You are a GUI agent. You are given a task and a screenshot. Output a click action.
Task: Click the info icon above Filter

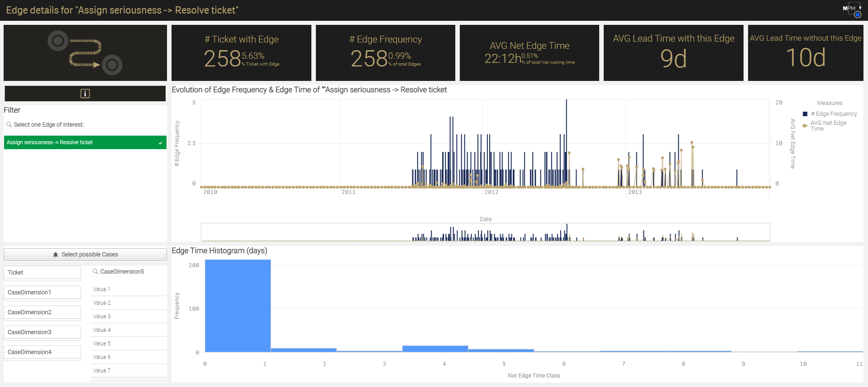[85, 94]
